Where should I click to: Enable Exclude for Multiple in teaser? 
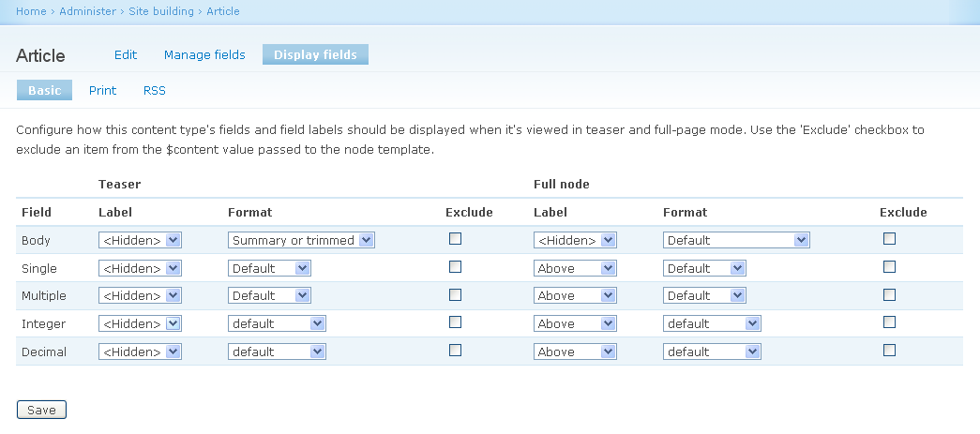pos(456,294)
